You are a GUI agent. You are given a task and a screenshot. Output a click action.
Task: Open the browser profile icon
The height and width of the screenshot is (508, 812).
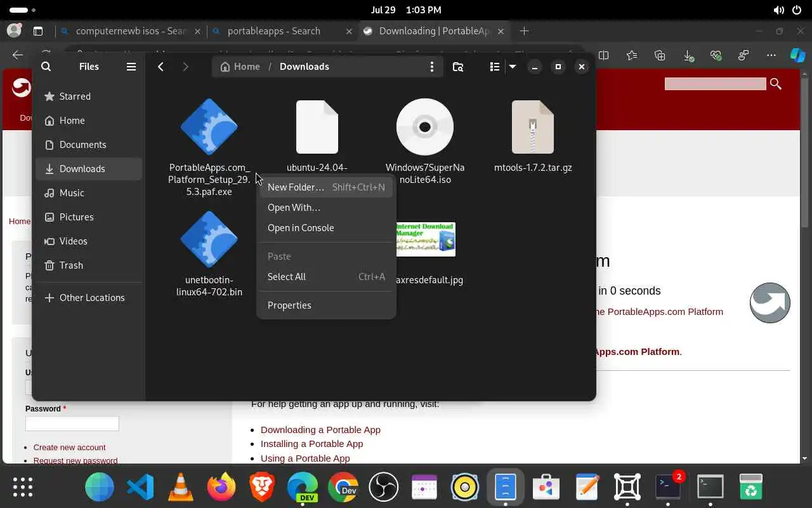coord(14,30)
